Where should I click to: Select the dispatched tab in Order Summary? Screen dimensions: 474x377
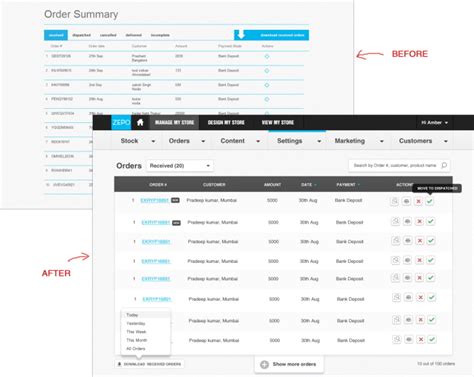[82, 35]
